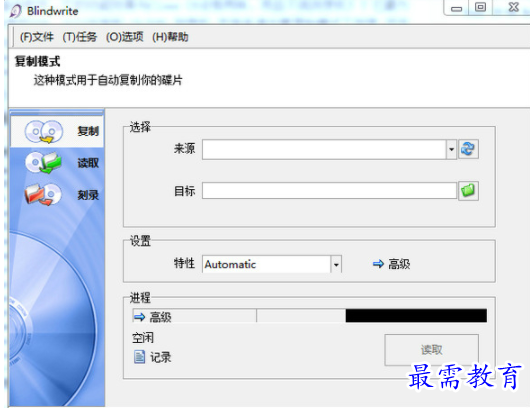Click the 刻录 label in the sidebar

(x=88, y=195)
